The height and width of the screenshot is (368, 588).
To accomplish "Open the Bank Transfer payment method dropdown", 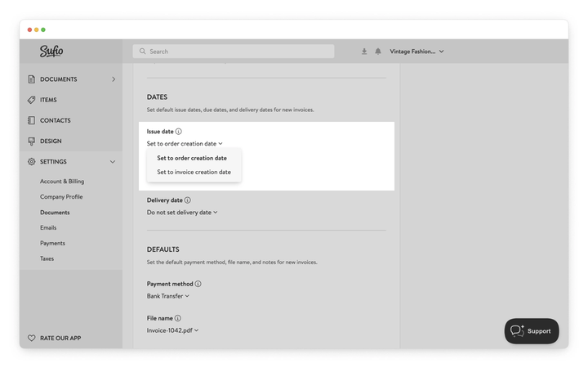I will [x=167, y=296].
